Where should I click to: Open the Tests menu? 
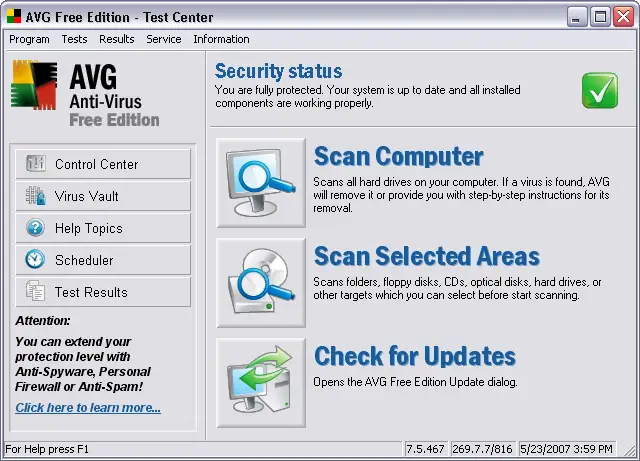[74, 39]
